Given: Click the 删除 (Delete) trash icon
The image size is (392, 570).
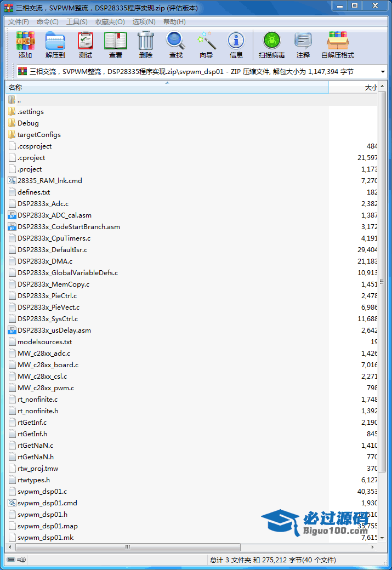Looking at the screenshot, I should pos(145,45).
